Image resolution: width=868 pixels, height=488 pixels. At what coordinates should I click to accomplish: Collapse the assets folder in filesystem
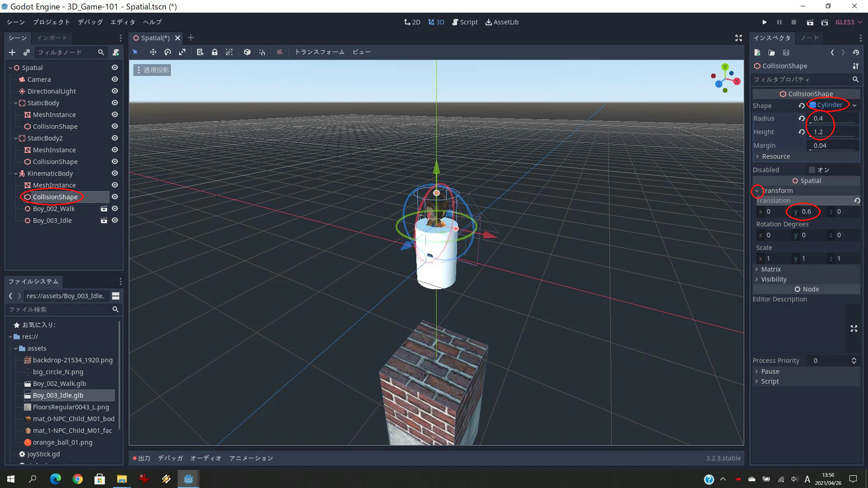tap(16, 348)
